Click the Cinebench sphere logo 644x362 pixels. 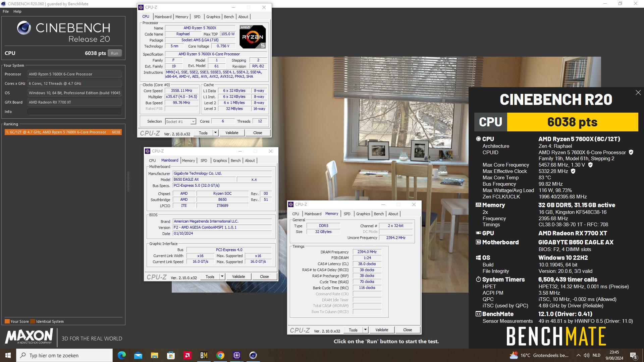24,28
